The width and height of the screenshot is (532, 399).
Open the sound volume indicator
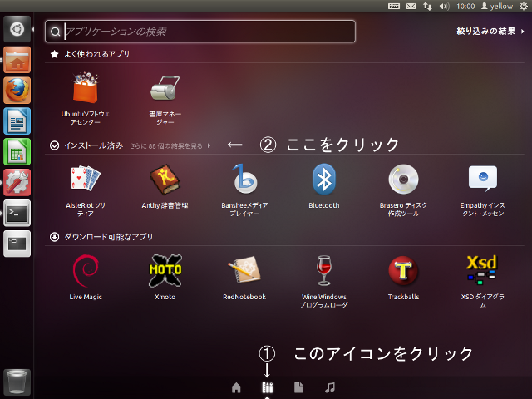(x=444, y=6)
